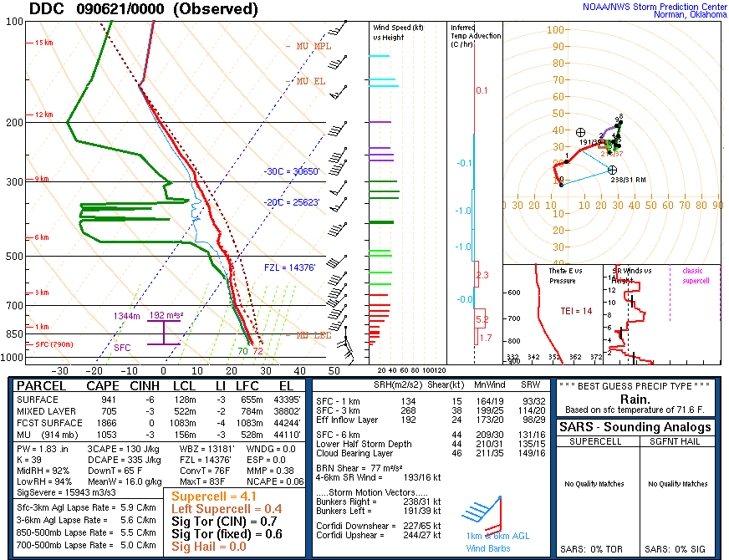Click the DCAPE = 335 J/kg value
The image size is (729, 560).
[x=124, y=460]
